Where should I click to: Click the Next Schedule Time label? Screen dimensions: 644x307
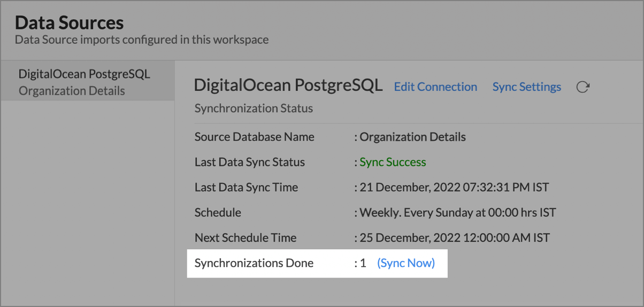point(245,237)
